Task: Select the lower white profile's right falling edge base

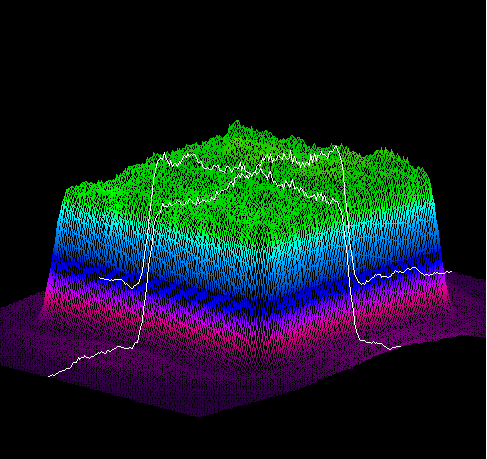Action: (361, 339)
